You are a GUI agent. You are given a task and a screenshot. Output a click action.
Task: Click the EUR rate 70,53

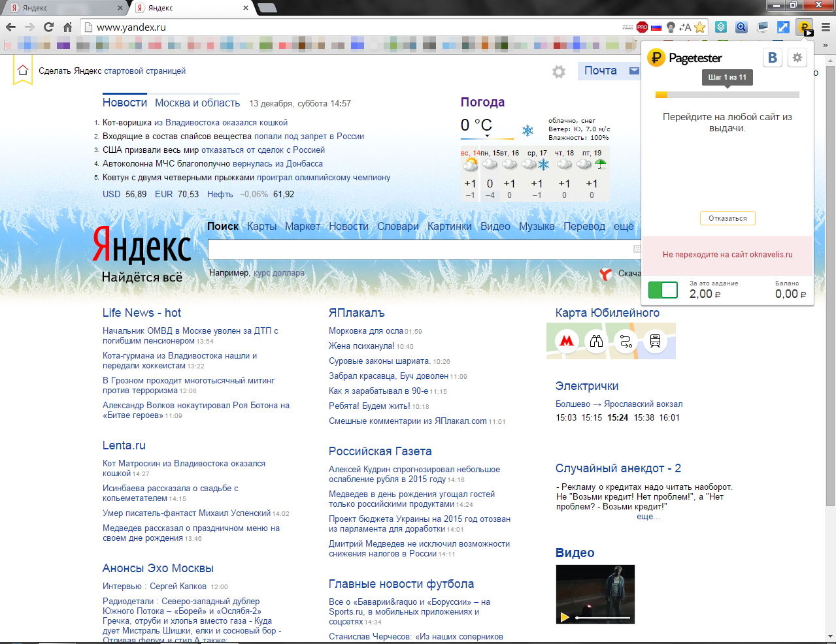pos(188,194)
